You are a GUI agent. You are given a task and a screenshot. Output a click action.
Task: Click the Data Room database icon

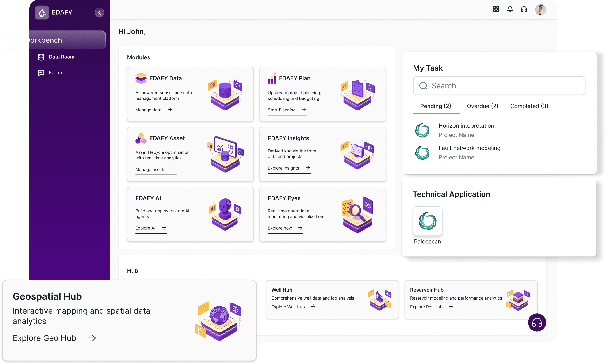click(41, 57)
